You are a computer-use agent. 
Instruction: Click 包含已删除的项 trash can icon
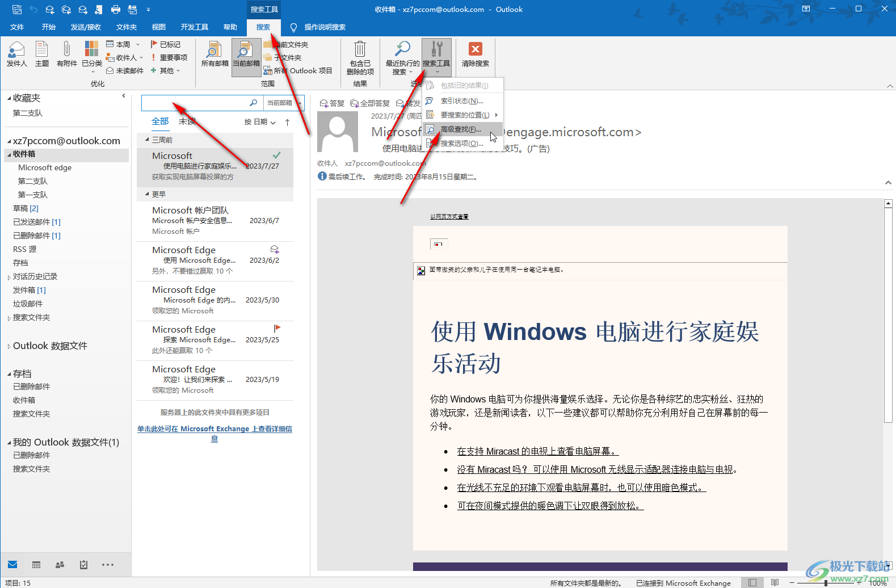[x=360, y=57]
